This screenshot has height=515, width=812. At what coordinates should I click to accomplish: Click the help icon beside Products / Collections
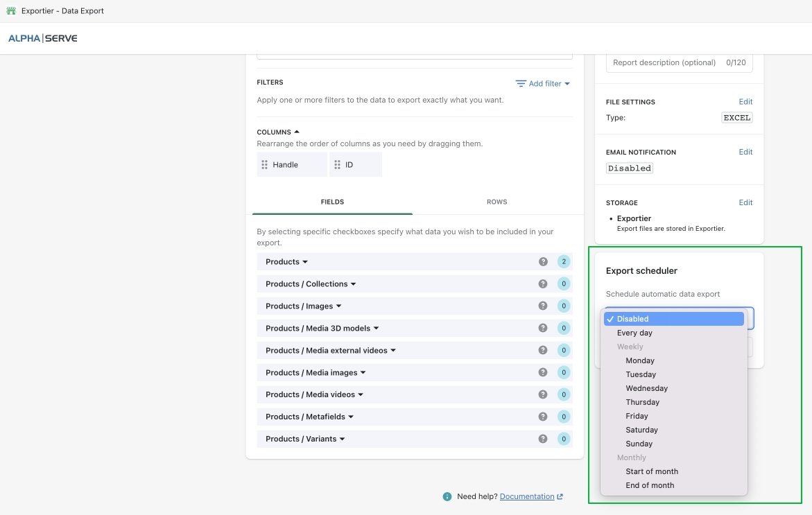tap(543, 283)
